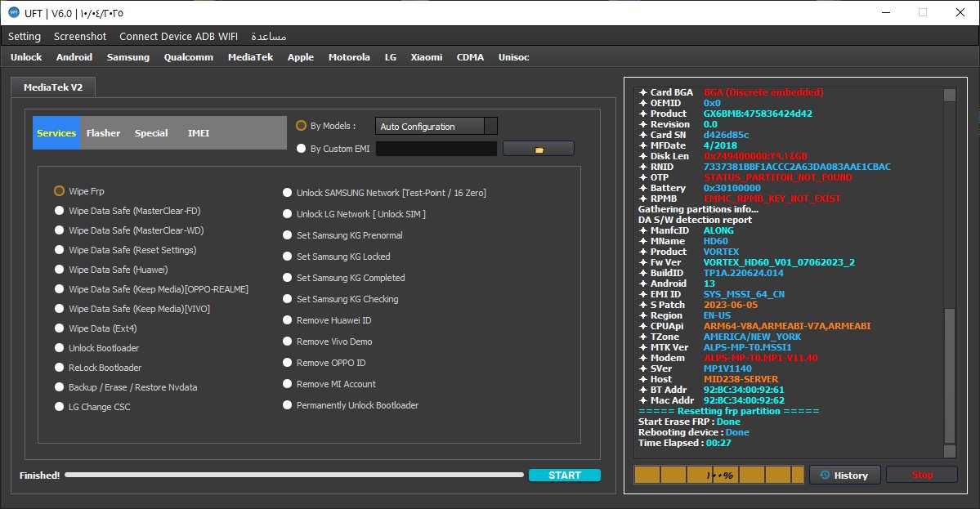
Task: Open the Qualcomm brand menu
Action: [x=189, y=57]
